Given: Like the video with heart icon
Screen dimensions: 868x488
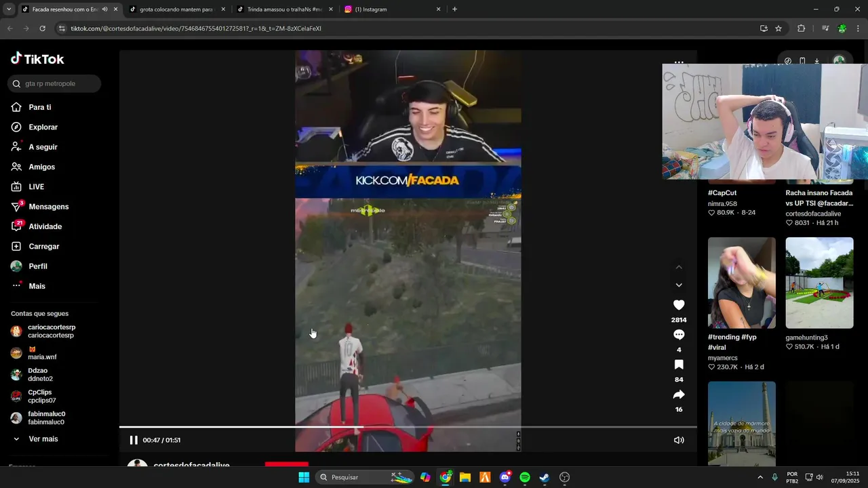Looking at the screenshot, I should point(679,305).
